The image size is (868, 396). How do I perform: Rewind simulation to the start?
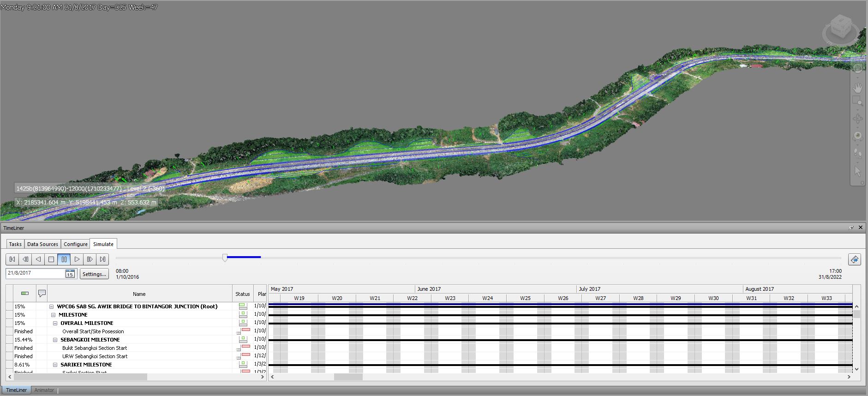point(12,259)
